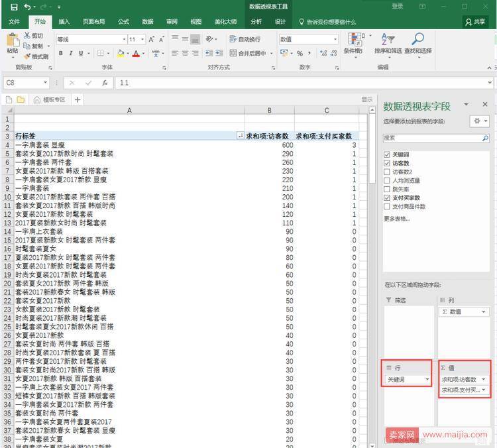Check the 跳失率 field checkbox
The height and width of the screenshot is (448, 497).
click(x=387, y=190)
